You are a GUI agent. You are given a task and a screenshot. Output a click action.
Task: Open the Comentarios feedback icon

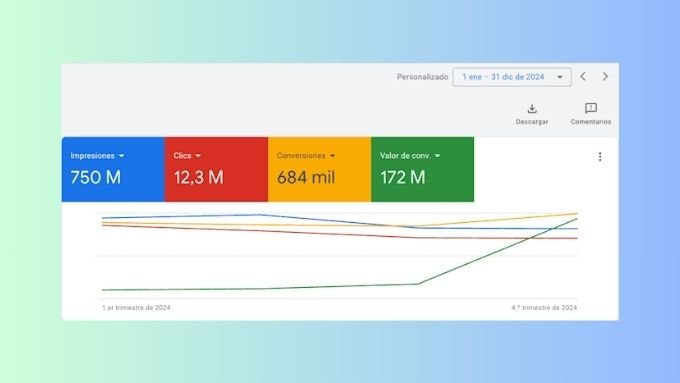point(591,108)
